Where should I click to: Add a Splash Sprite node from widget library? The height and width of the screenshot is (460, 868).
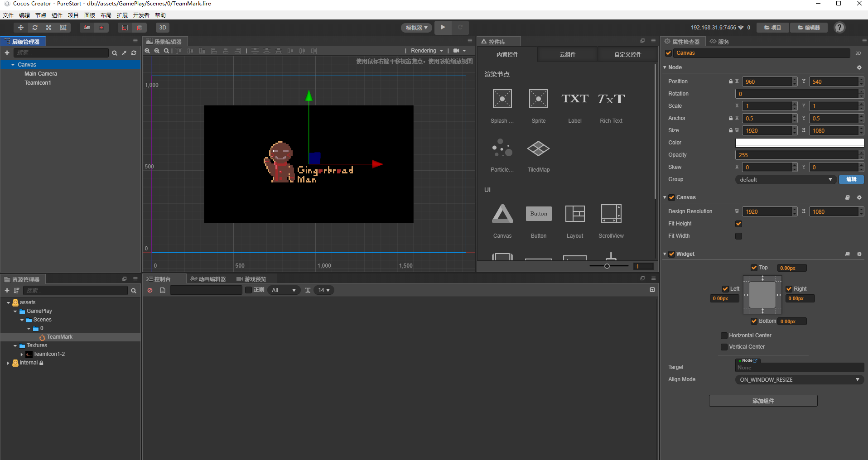502,99
